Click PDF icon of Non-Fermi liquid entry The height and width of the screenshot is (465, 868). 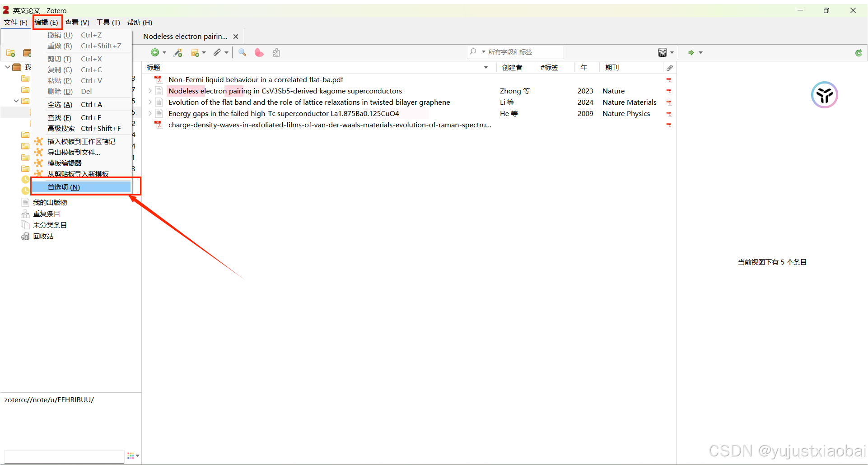click(159, 79)
